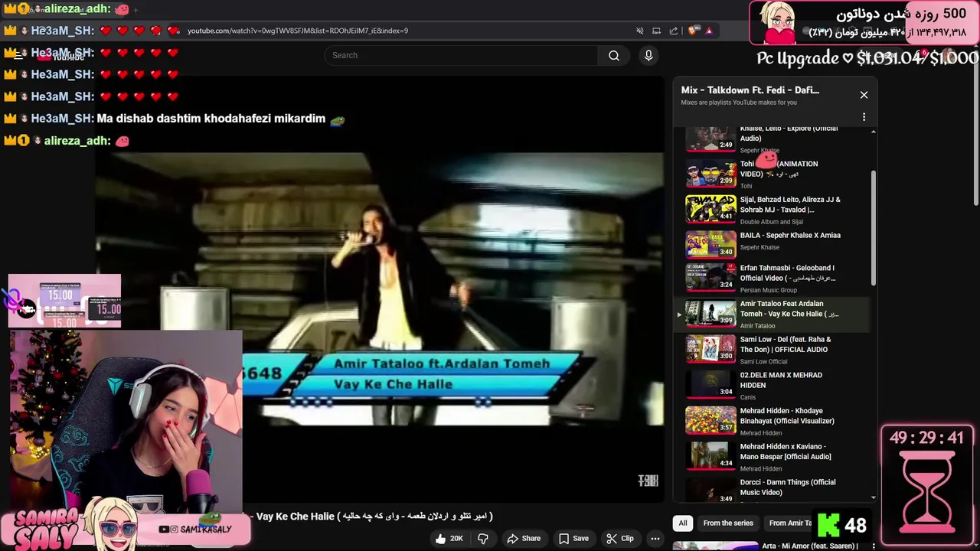The height and width of the screenshot is (551, 980).
Task: Click the magnifier search button
Action: click(x=614, y=55)
